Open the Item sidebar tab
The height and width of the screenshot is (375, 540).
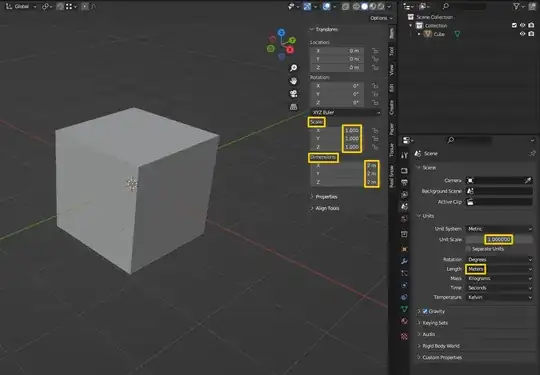[392, 33]
